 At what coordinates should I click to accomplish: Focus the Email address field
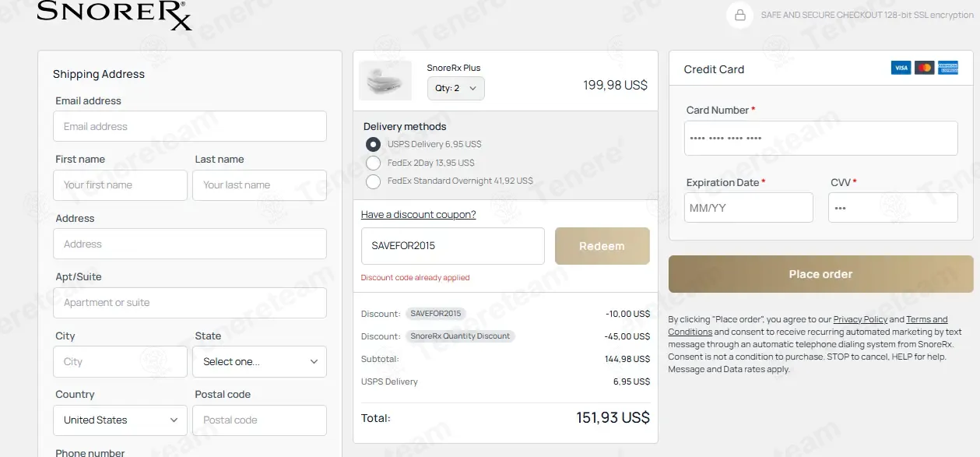pos(190,126)
